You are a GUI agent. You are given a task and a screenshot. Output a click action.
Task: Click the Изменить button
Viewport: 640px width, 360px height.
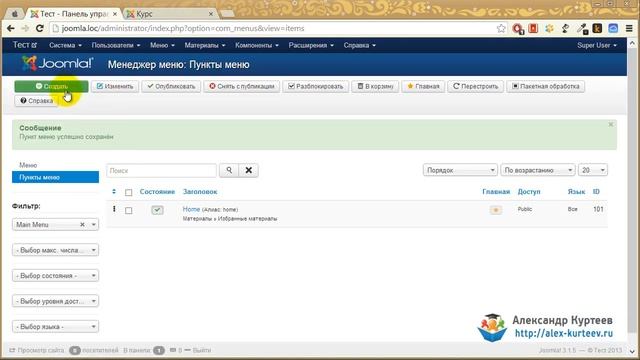pyautogui.click(x=115, y=86)
